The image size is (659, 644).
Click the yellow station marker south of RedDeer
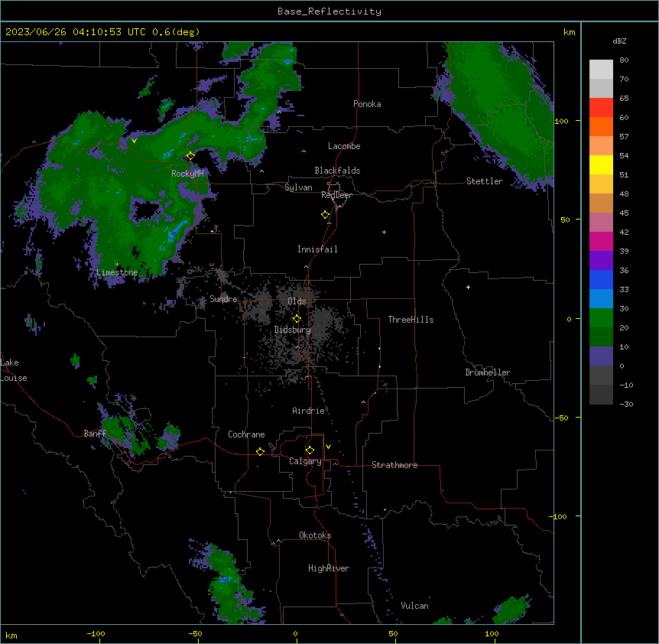[x=326, y=215]
